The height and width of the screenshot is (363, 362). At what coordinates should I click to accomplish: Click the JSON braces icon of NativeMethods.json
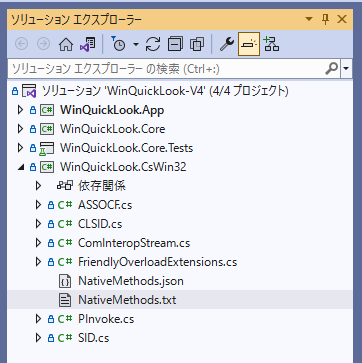click(x=65, y=281)
